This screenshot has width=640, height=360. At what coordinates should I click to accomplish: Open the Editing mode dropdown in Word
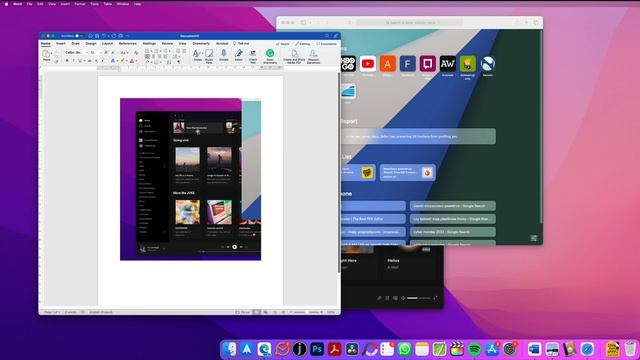[x=303, y=44]
